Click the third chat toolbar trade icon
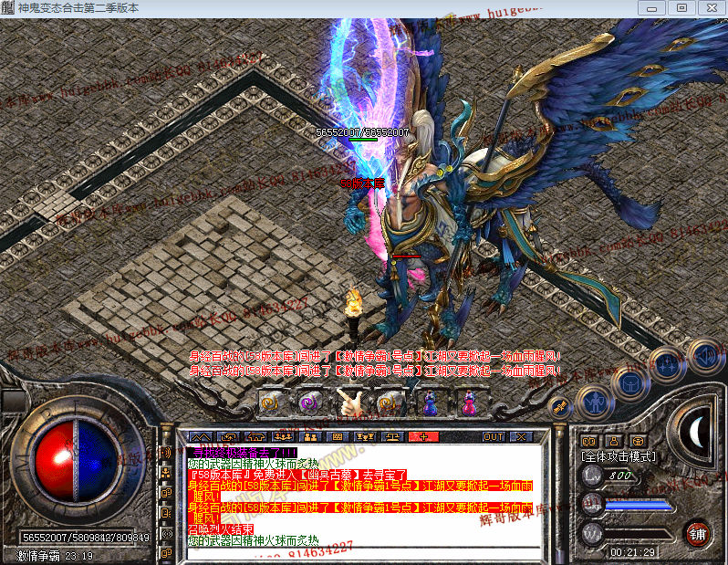Viewport: 728px width, 565px height. [x=256, y=437]
